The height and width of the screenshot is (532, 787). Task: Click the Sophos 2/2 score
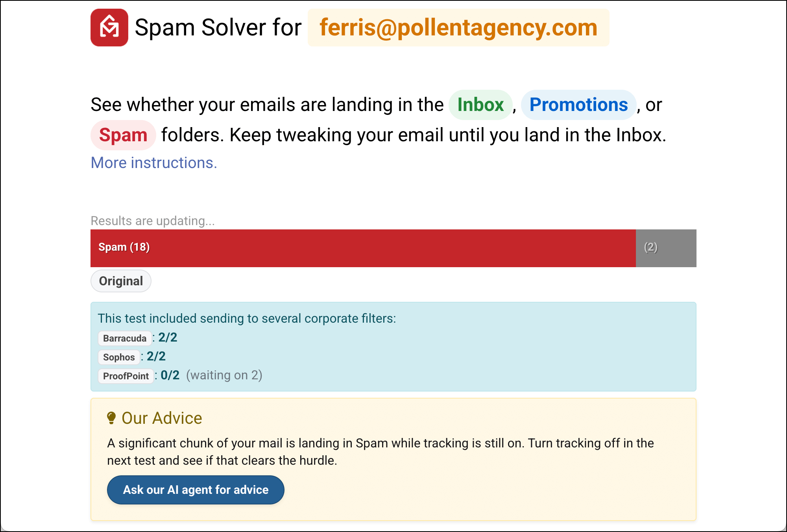click(x=156, y=357)
